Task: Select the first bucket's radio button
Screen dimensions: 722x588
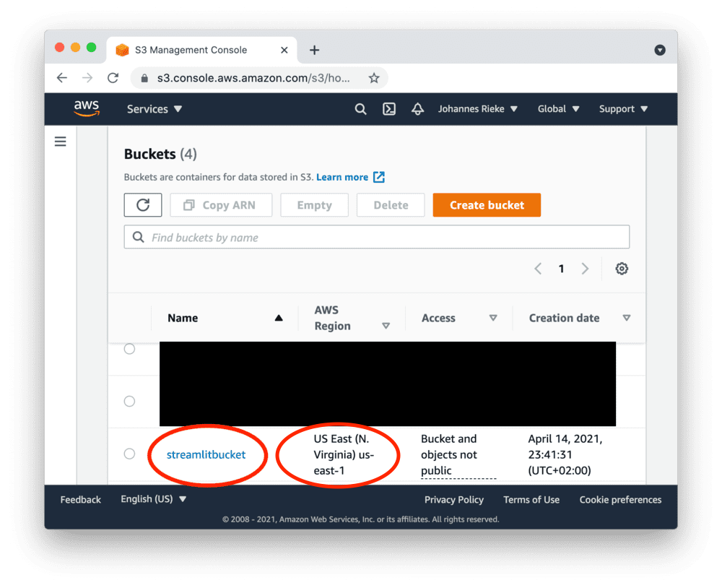Action: 129,348
